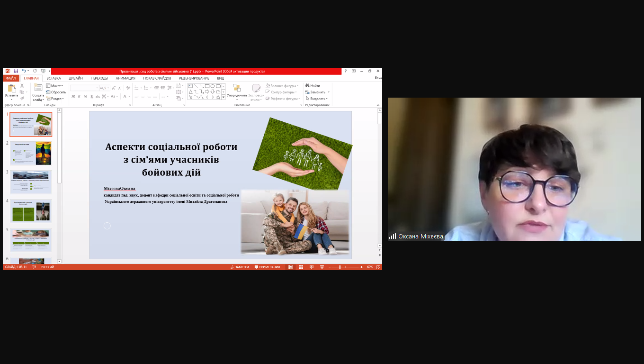
Task: Open the ВСТАВКА ribbon tab
Action: pos(54,78)
